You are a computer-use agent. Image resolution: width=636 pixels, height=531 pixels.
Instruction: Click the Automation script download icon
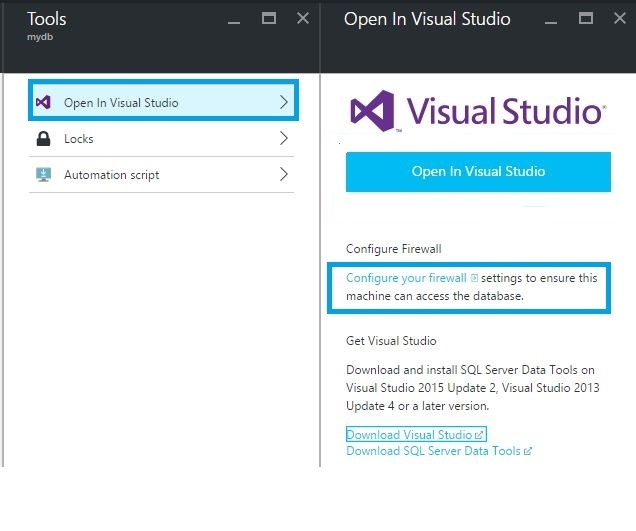click(x=43, y=175)
